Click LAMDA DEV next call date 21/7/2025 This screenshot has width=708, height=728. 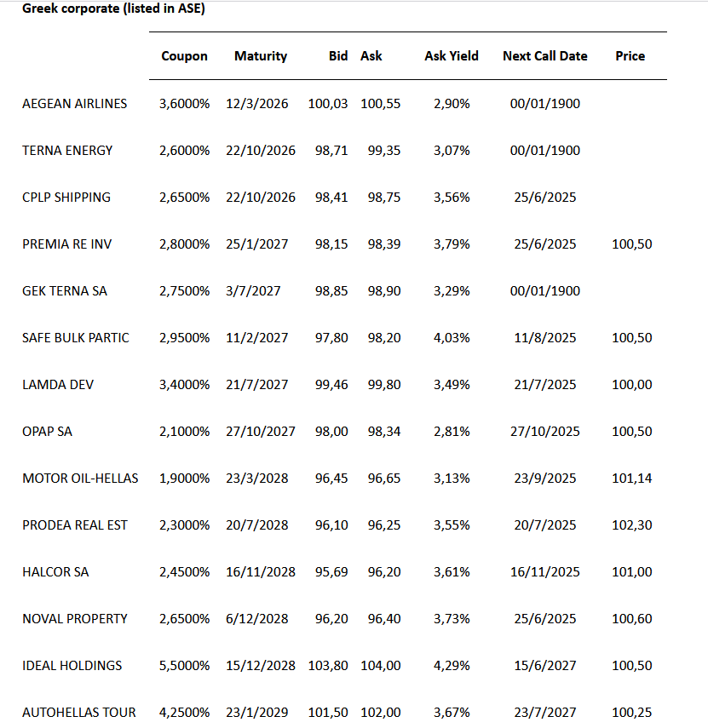coord(545,385)
